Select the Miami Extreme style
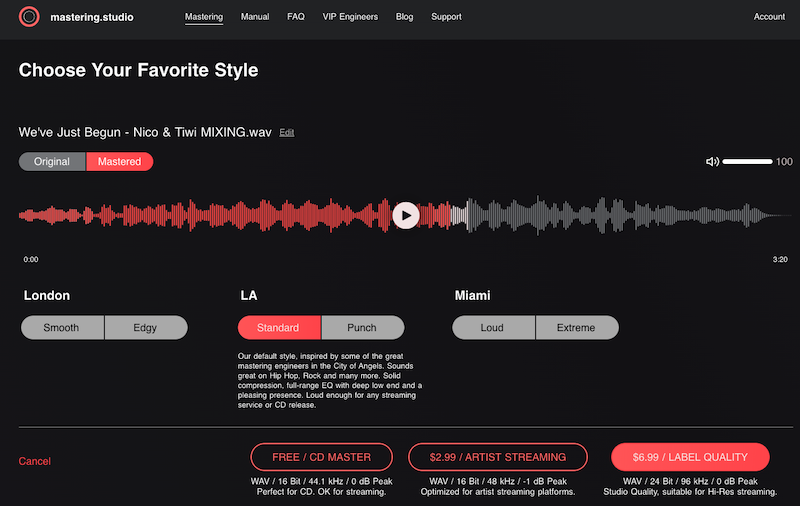 point(577,327)
